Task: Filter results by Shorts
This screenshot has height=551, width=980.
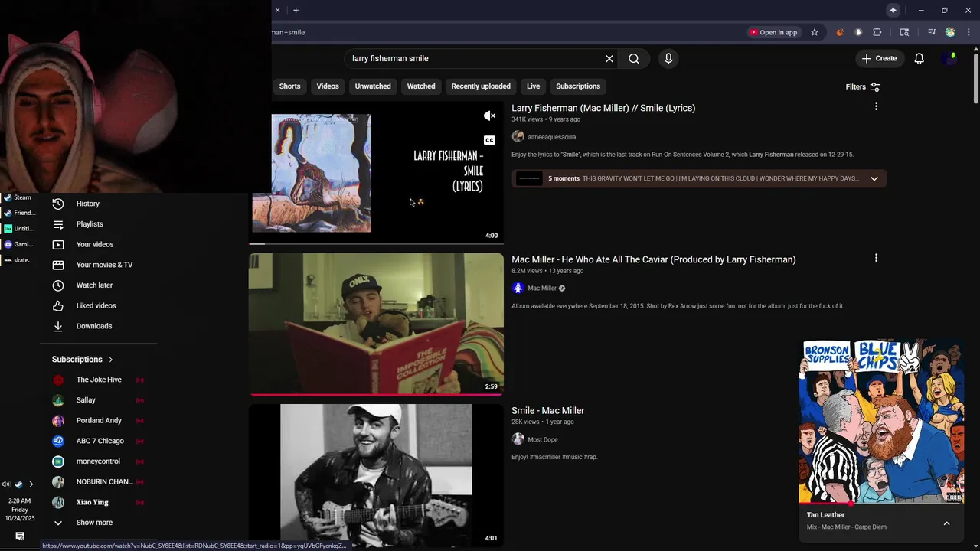Action: 289,86
